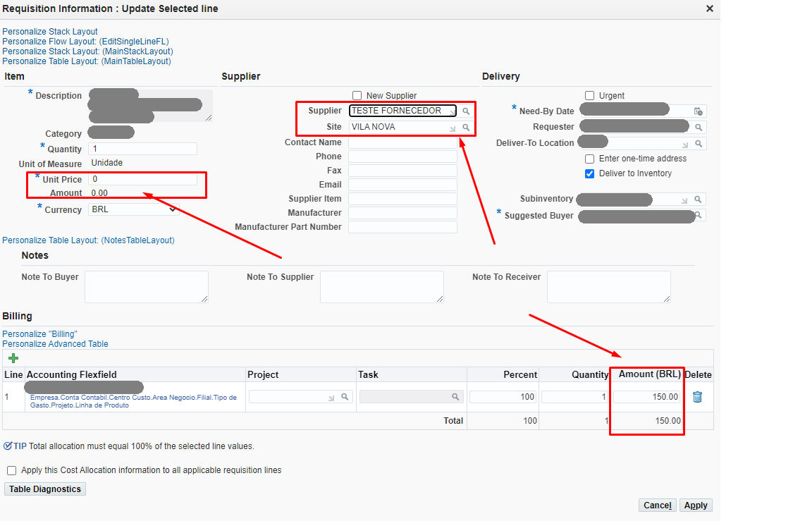Image resolution: width=812 pixels, height=521 pixels.
Task: Open the Site search magnifier icon
Action: (466, 127)
